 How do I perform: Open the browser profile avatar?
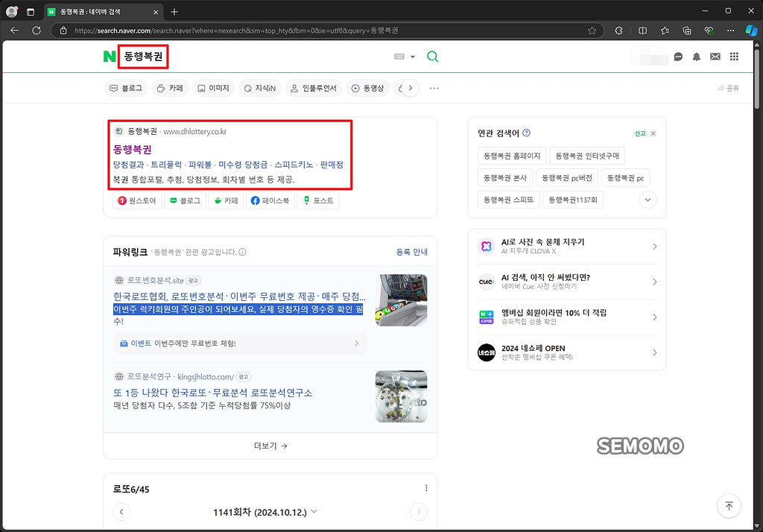[12, 12]
